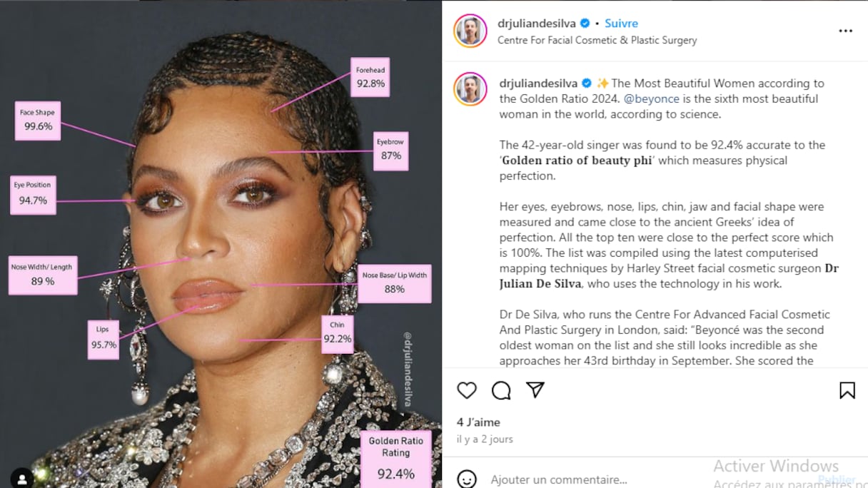Like the post with the heart icon
Image resolution: width=868 pixels, height=488 pixels.
467,390
